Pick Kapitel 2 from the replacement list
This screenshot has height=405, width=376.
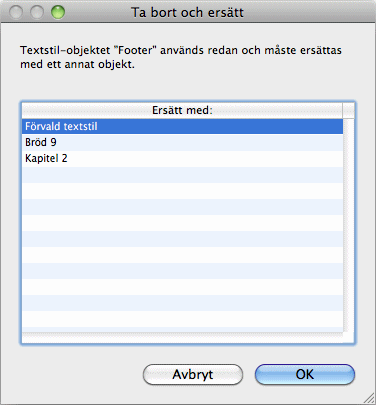click(x=182, y=158)
